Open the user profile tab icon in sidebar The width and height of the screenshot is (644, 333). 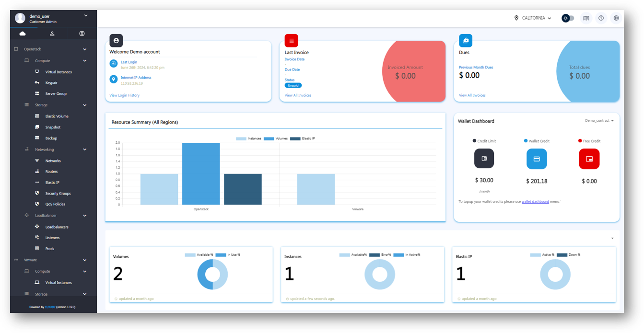point(52,34)
